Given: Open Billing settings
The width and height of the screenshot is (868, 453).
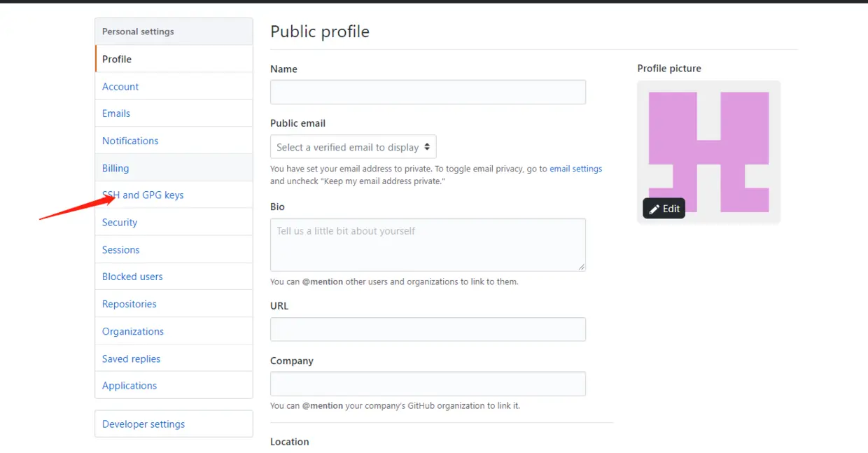Looking at the screenshot, I should pyautogui.click(x=115, y=168).
